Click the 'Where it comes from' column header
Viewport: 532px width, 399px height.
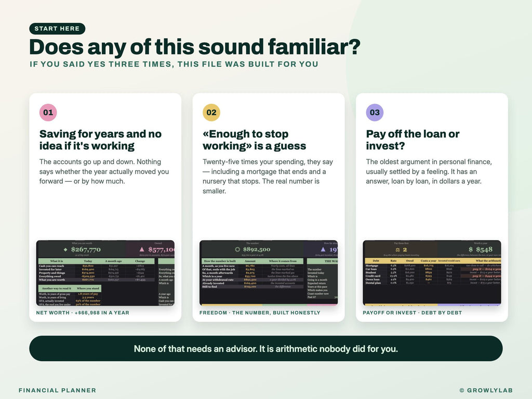(x=283, y=261)
